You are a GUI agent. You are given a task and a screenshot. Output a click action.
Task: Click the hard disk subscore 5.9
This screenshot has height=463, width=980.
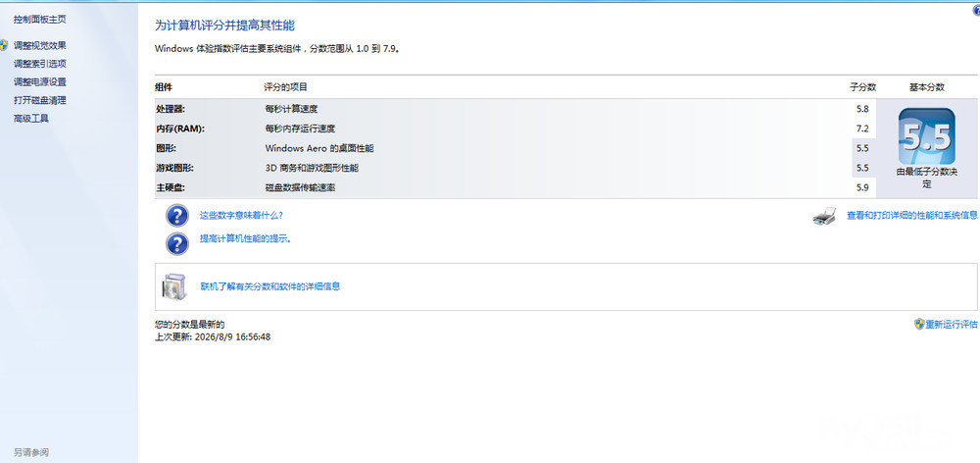(x=862, y=187)
